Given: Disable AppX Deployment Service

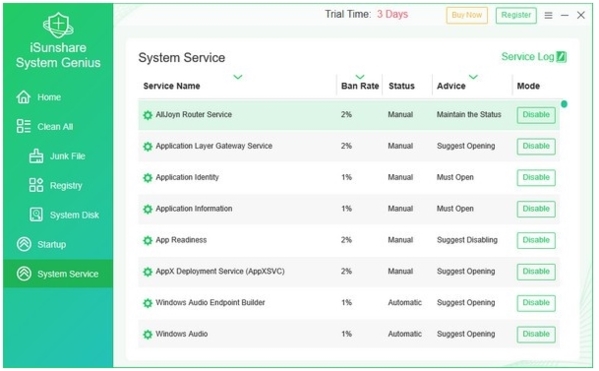Looking at the screenshot, I should pyautogui.click(x=536, y=271).
